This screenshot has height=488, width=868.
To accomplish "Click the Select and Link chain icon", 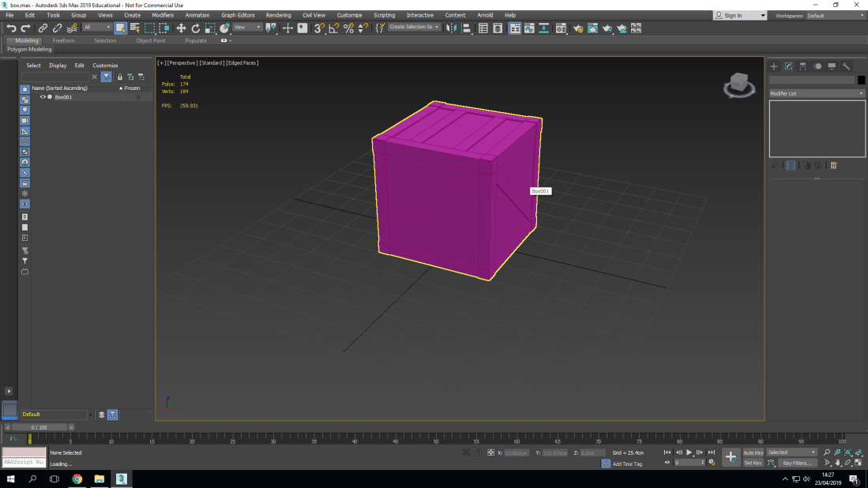I will click(43, 28).
